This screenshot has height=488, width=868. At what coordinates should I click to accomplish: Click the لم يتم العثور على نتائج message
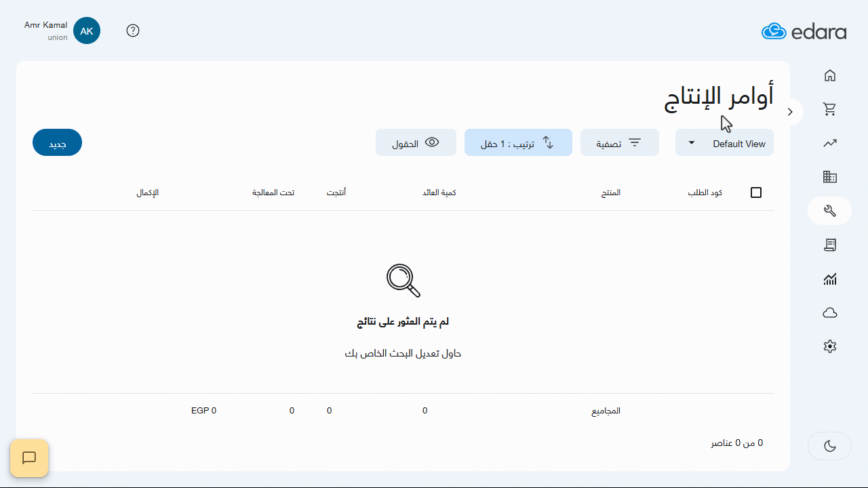pos(403,322)
